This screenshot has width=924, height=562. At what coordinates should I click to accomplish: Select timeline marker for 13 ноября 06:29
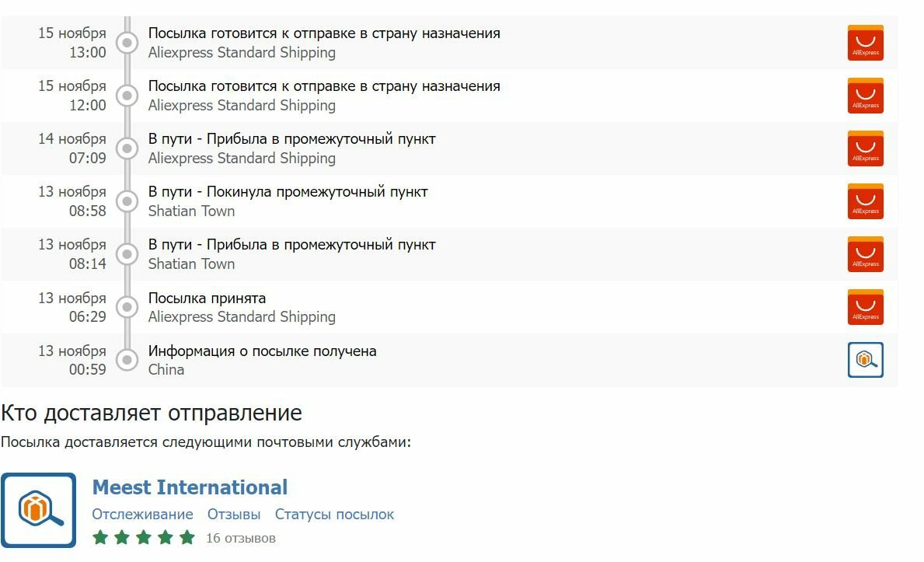[x=127, y=307]
